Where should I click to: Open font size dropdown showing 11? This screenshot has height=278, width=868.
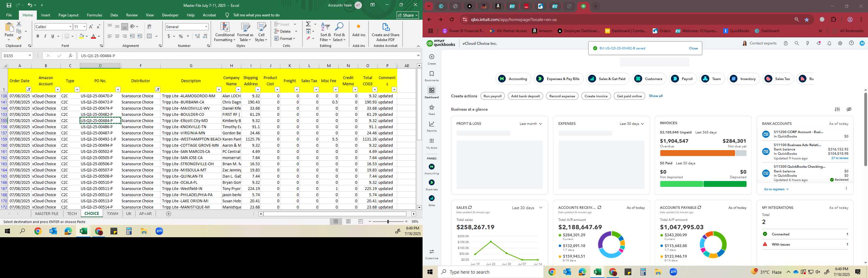click(x=84, y=27)
